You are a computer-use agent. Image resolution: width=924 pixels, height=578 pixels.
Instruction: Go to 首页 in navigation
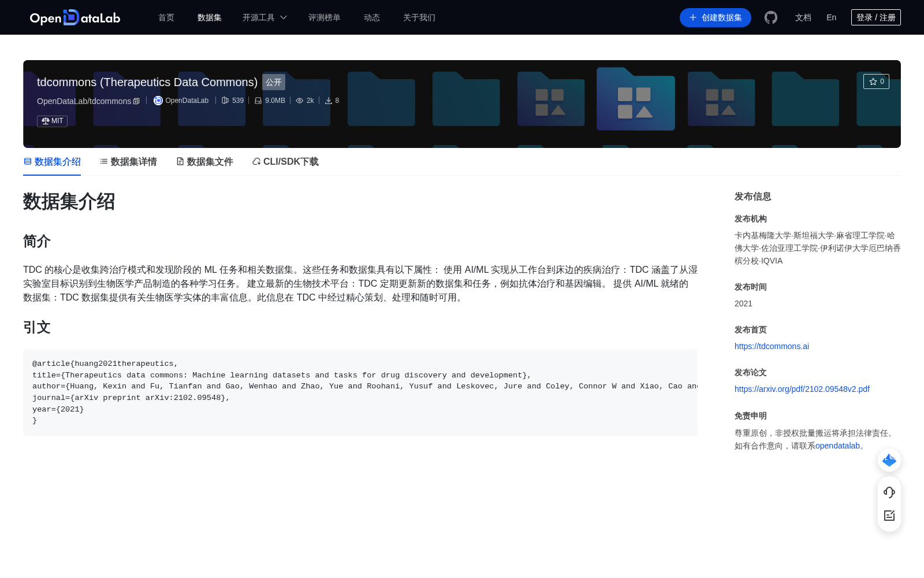click(166, 17)
